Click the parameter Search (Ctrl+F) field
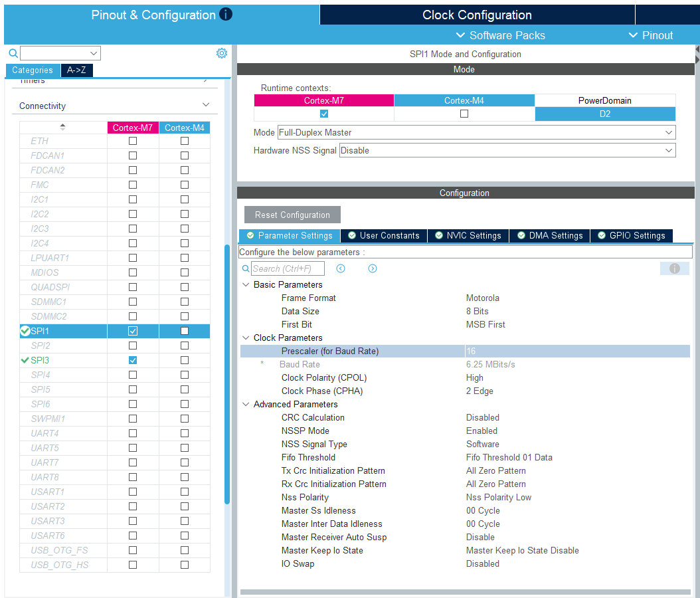Image resolution: width=700 pixels, height=598 pixels. tap(288, 268)
